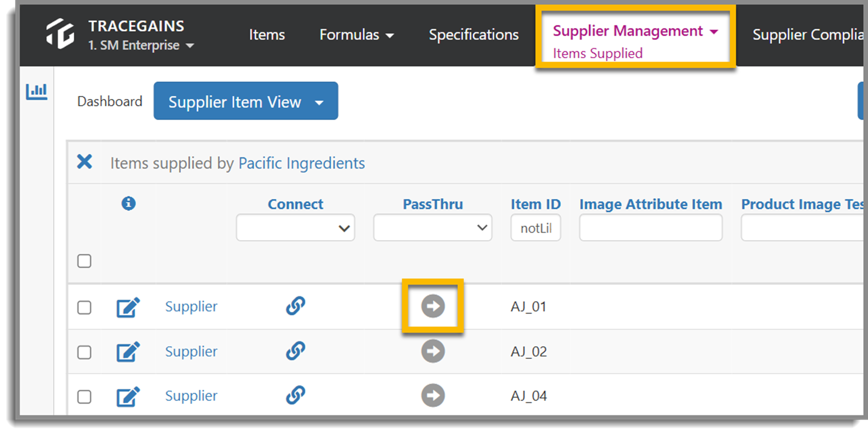Sort by Image Attribute Item column header
The height and width of the screenshot is (435, 868).
(651, 204)
